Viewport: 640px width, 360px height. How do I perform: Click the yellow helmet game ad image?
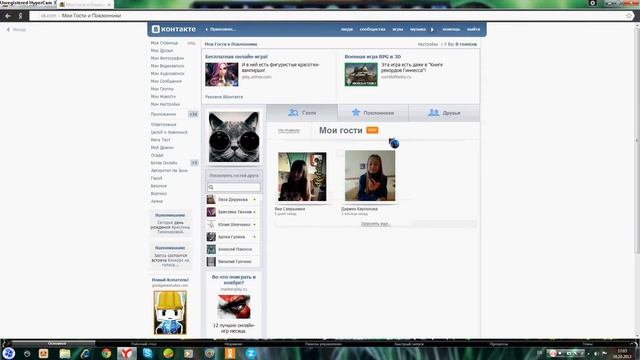(170, 312)
